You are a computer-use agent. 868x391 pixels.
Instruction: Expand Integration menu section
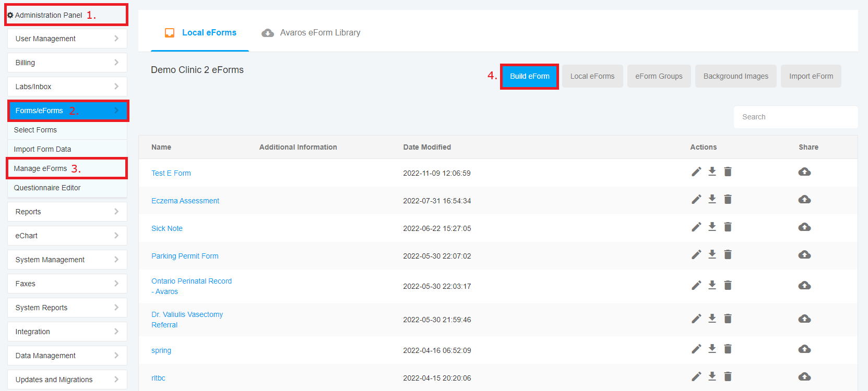[x=67, y=332]
